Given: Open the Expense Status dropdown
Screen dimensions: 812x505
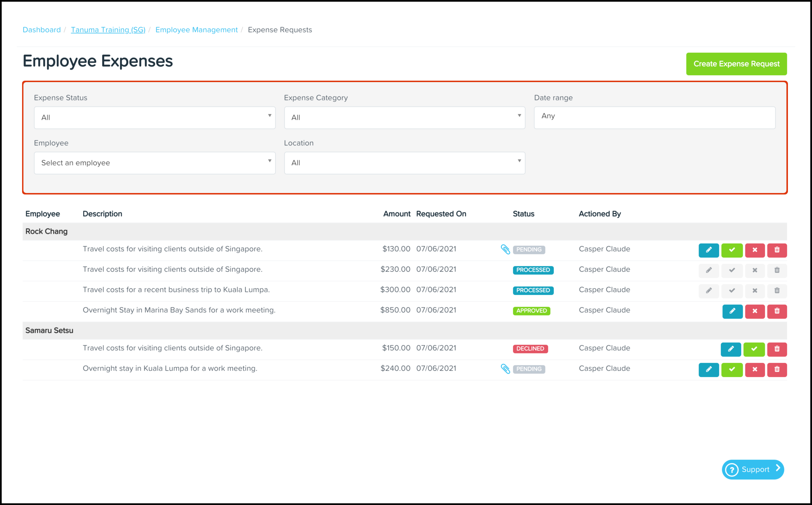Looking at the screenshot, I should 155,117.
